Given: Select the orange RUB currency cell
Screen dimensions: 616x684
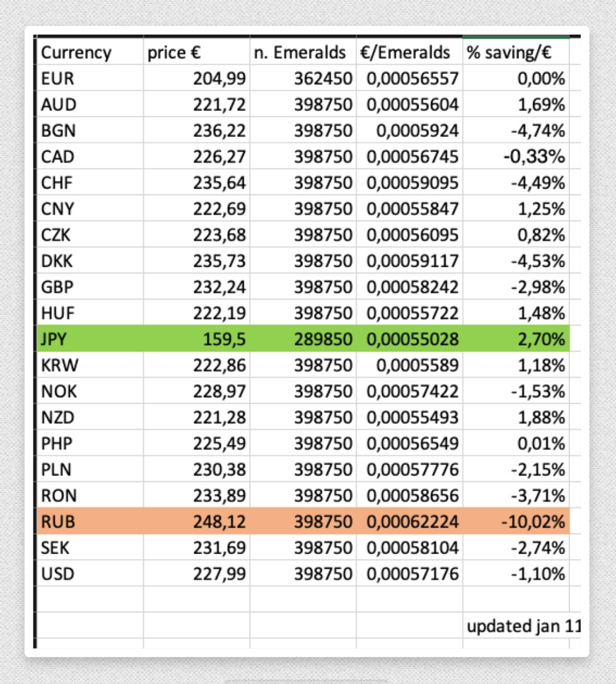Looking at the screenshot, I should (90, 521).
